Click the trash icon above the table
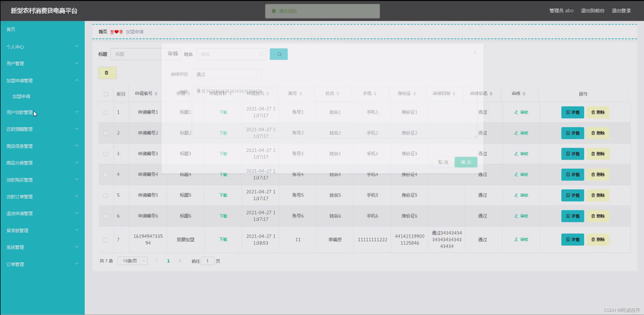 point(107,73)
